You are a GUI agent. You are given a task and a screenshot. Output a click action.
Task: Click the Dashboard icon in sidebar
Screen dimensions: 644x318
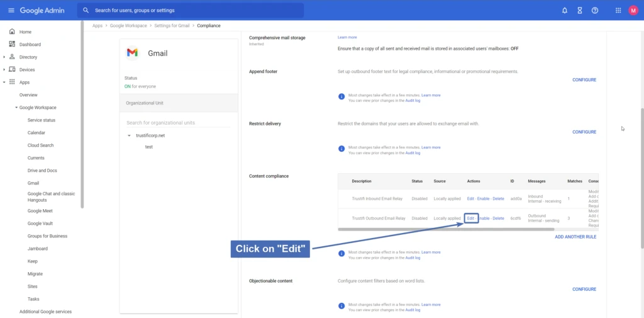point(12,44)
